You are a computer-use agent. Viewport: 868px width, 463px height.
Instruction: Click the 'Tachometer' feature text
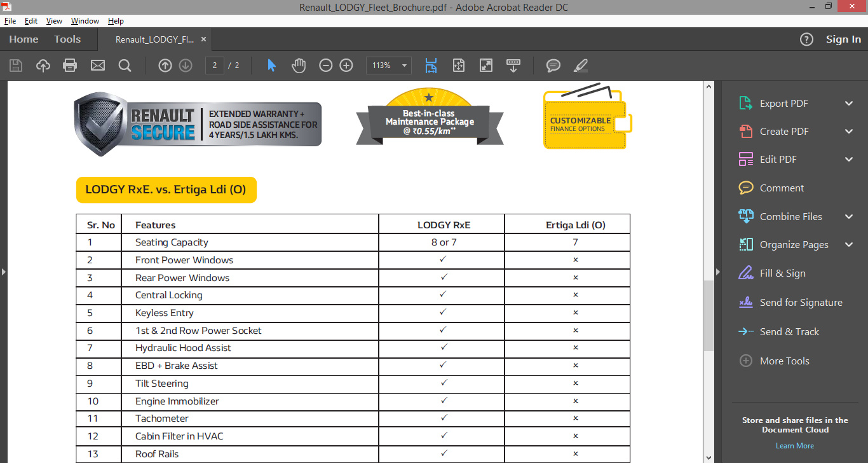point(162,418)
